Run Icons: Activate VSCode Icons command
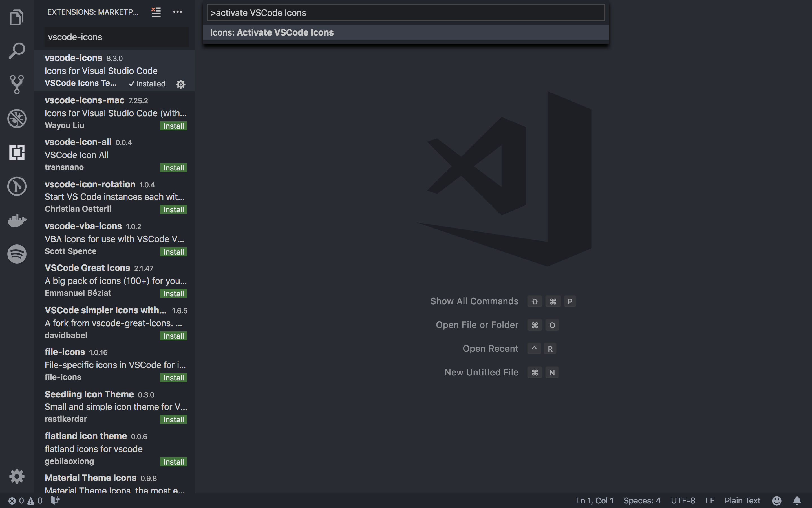812x508 pixels. point(406,32)
